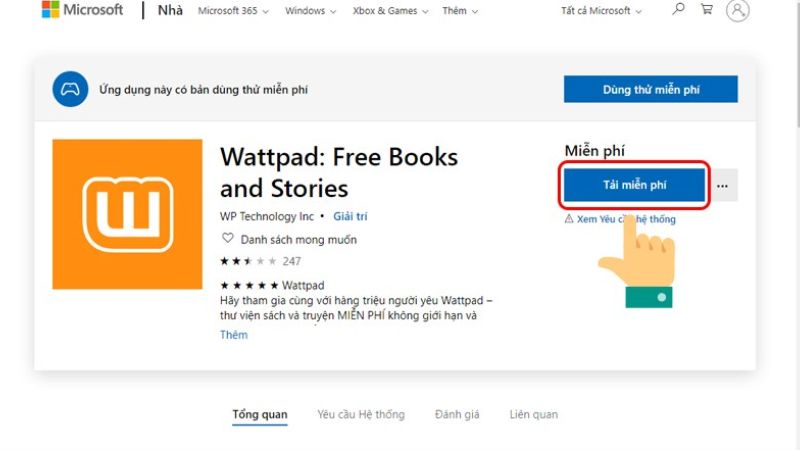Expand the Tất cả Microsoft menu

(x=602, y=11)
